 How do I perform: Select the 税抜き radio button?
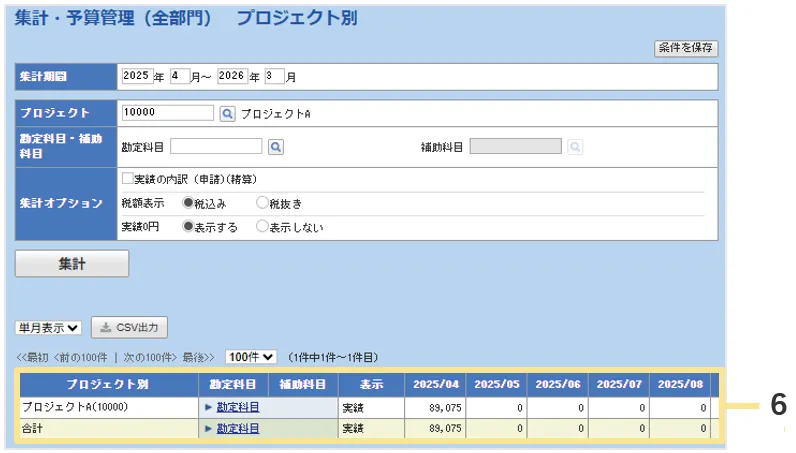click(x=262, y=202)
